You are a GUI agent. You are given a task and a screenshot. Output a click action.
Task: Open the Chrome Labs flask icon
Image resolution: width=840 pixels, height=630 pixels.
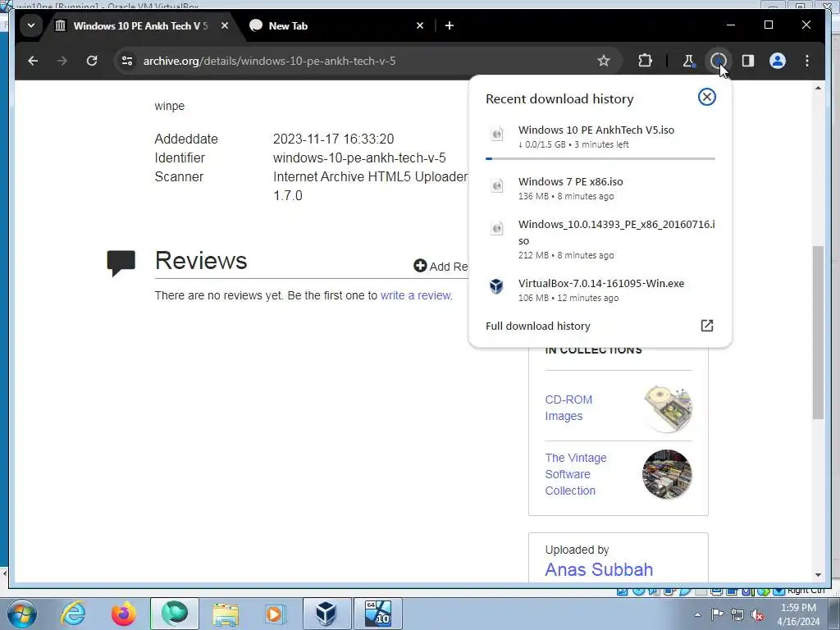688,61
